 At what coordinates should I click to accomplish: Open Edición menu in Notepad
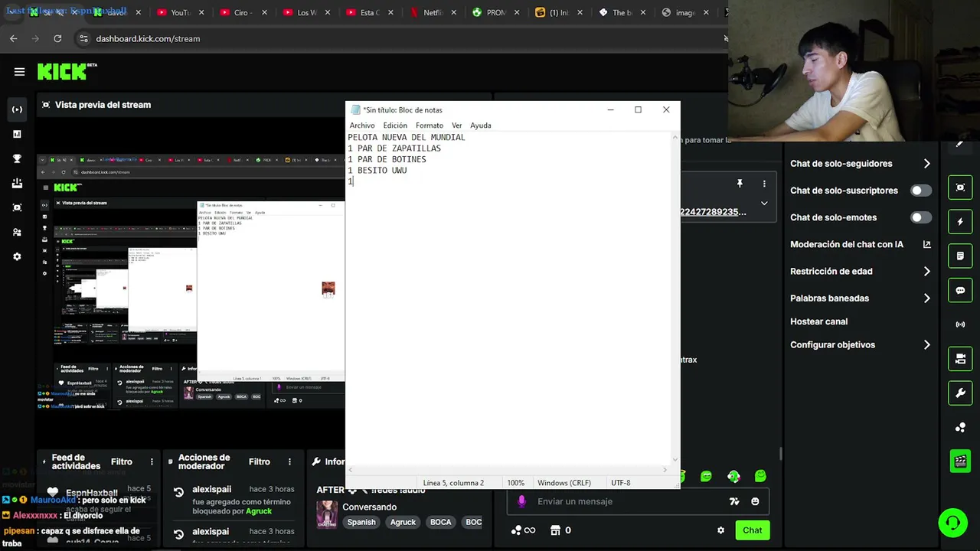[x=395, y=126]
